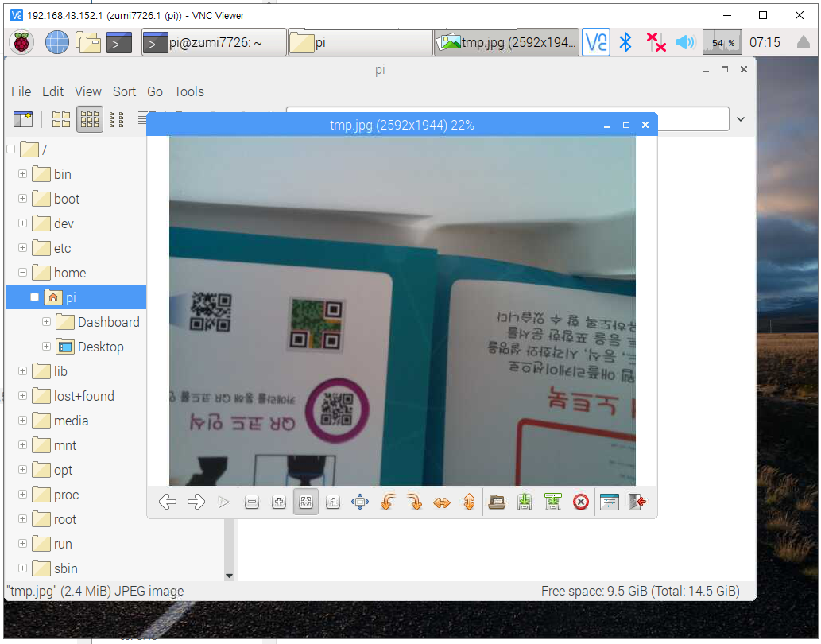Save image as new file

click(x=553, y=502)
